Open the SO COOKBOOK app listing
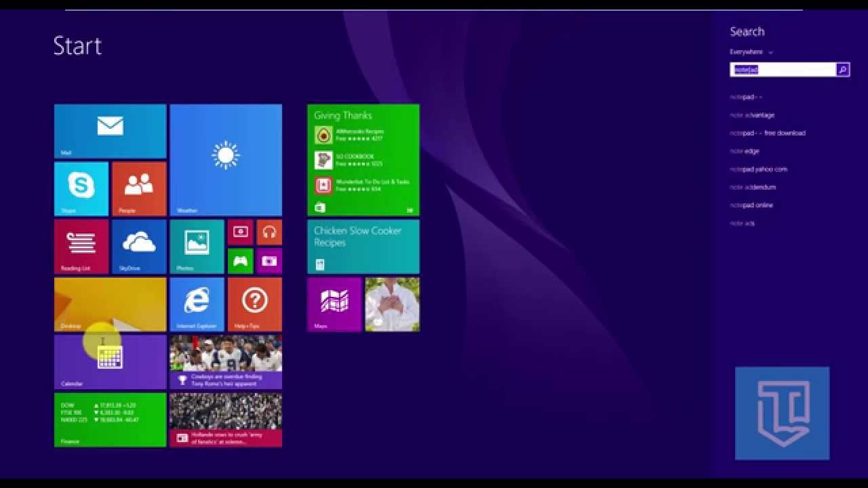Screen dimensions: 868x488 point(349,160)
